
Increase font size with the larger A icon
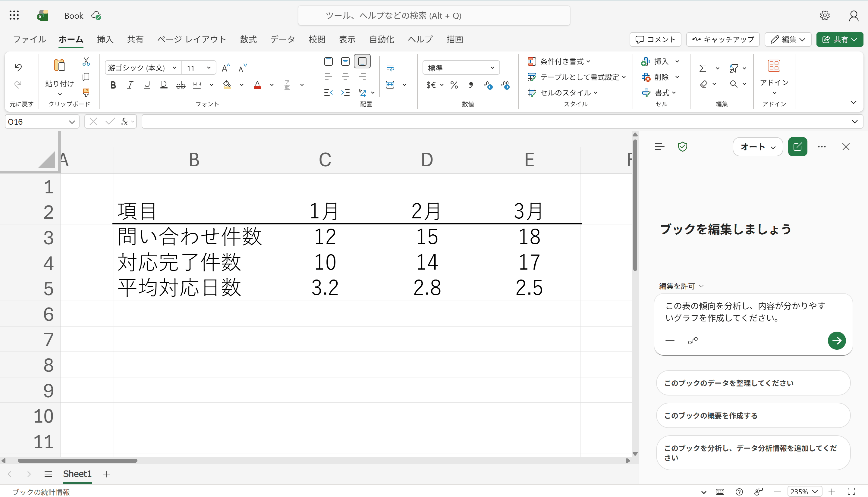click(226, 68)
